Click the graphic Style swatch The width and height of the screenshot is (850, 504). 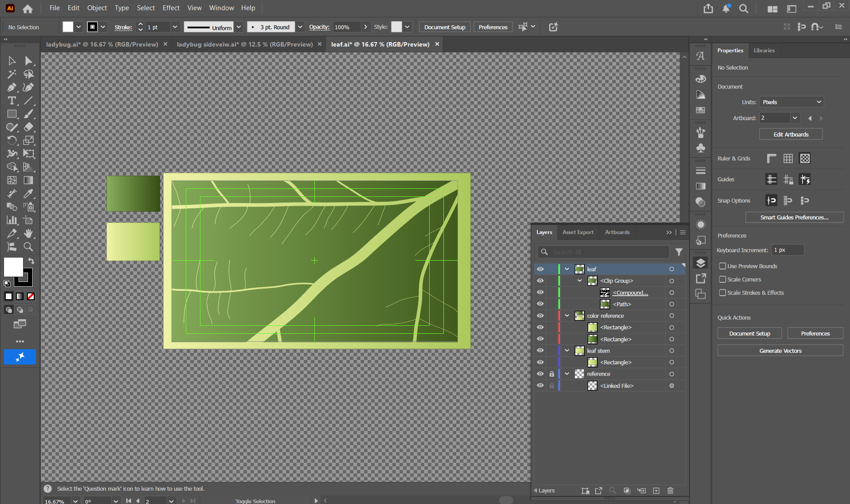[x=396, y=27]
